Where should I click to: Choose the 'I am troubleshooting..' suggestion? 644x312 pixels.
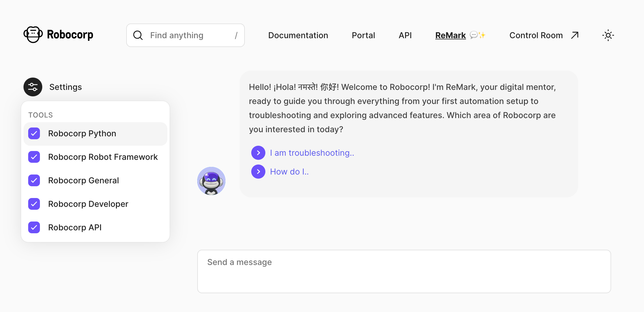point(312,153)
